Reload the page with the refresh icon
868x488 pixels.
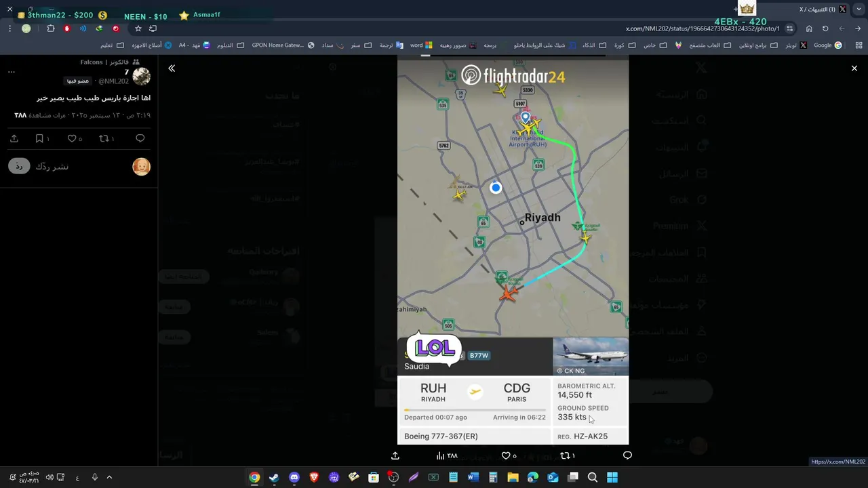(x=825, y=28)
